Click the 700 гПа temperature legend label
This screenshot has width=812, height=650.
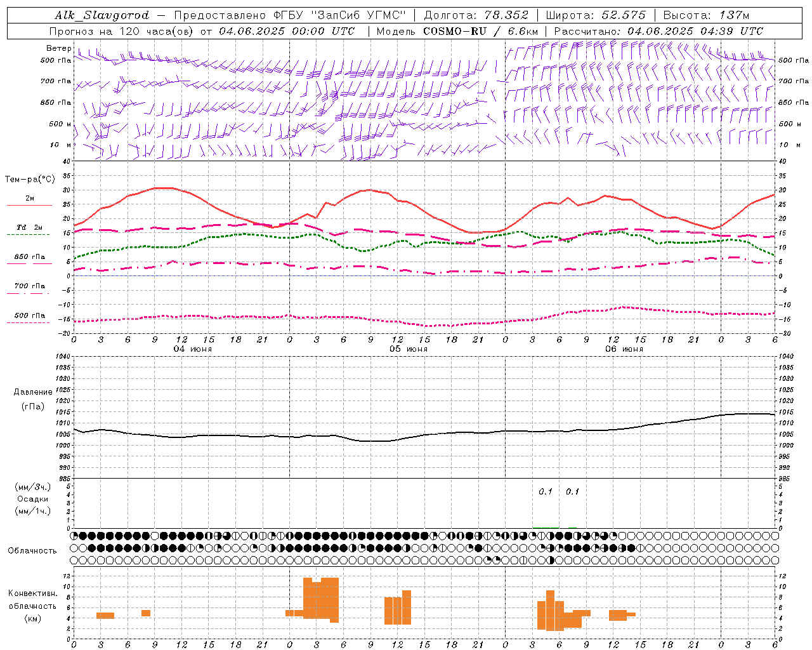(30, 286)
